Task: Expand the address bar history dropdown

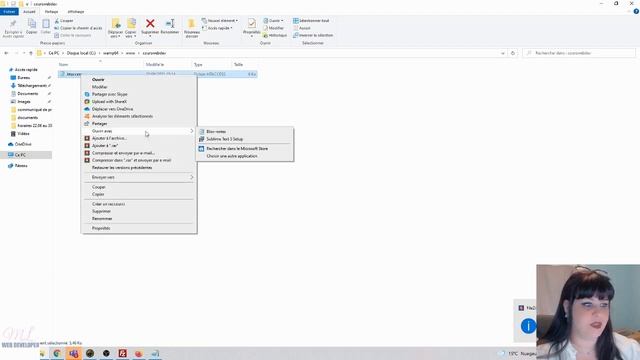Action: pyautogui.click(x=502, y=53)
